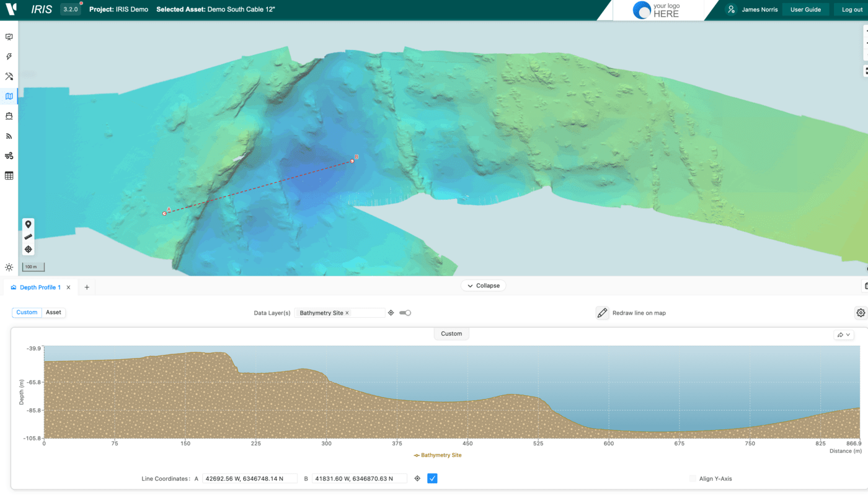Open the data table sidebar icon
This screenshot has height=498, width=868.
tap(9, 176)
